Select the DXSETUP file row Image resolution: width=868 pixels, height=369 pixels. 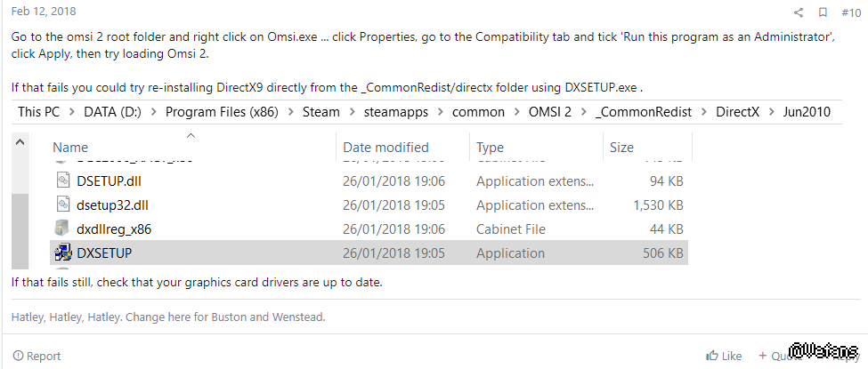[369, 253]
